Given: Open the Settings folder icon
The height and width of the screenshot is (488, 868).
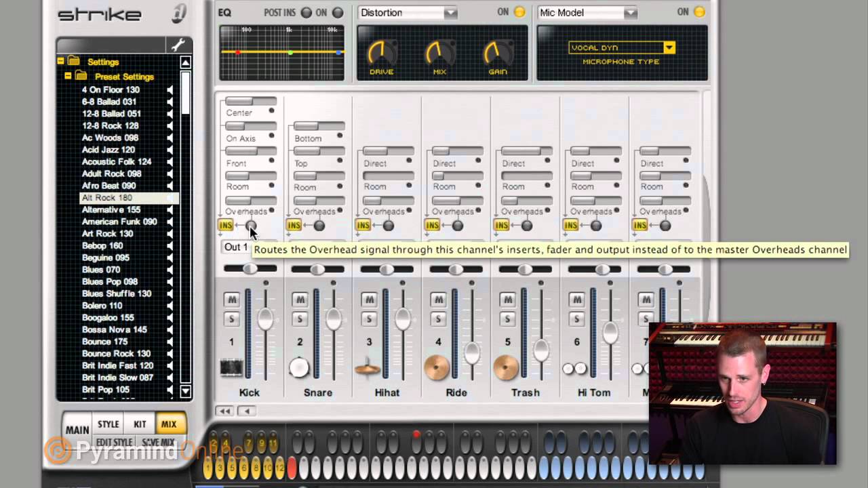Looking at the screenshot, I should click(74, 62).
